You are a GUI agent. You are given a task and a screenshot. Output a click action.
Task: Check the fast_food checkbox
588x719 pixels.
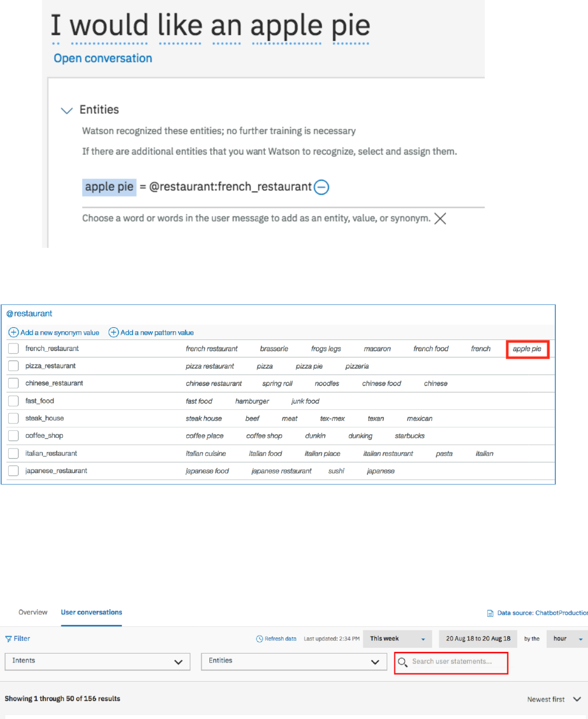coord(13,401)
